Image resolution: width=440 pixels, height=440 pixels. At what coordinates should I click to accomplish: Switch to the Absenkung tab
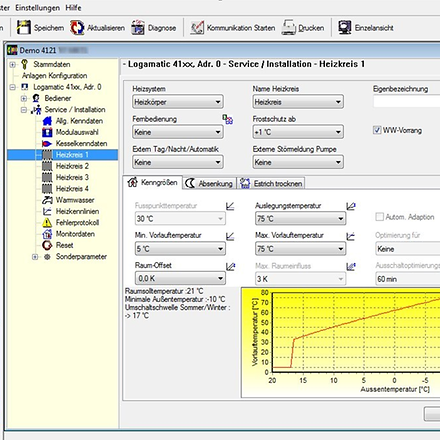(x=209, y=183)
